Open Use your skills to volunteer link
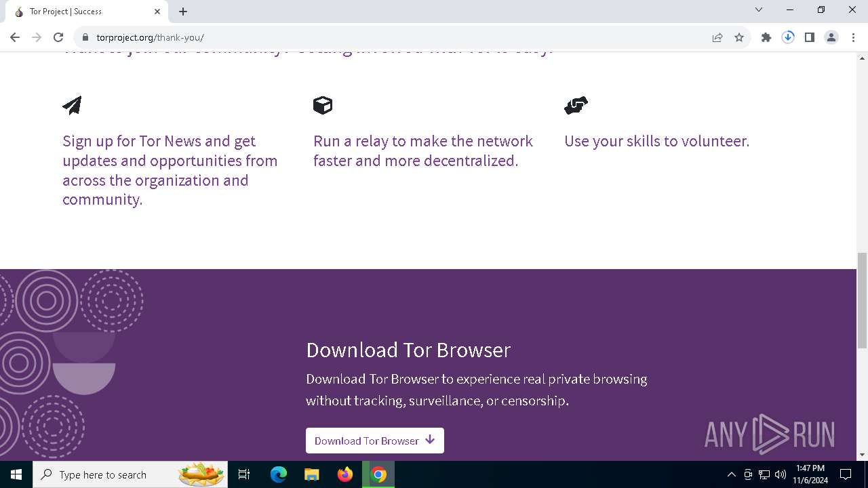The width and height of the screenshot is (868, 488). point(656,141)
